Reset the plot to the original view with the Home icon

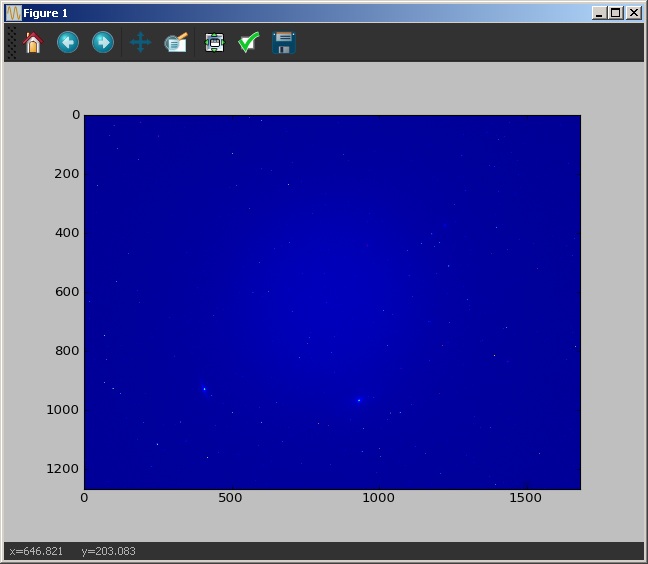[33, 43]
